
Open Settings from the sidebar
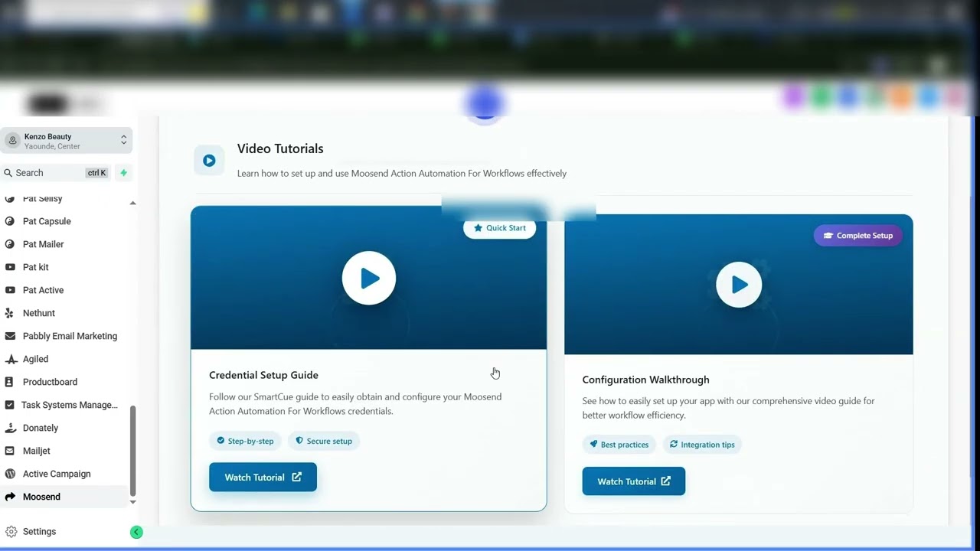point(39,531)
